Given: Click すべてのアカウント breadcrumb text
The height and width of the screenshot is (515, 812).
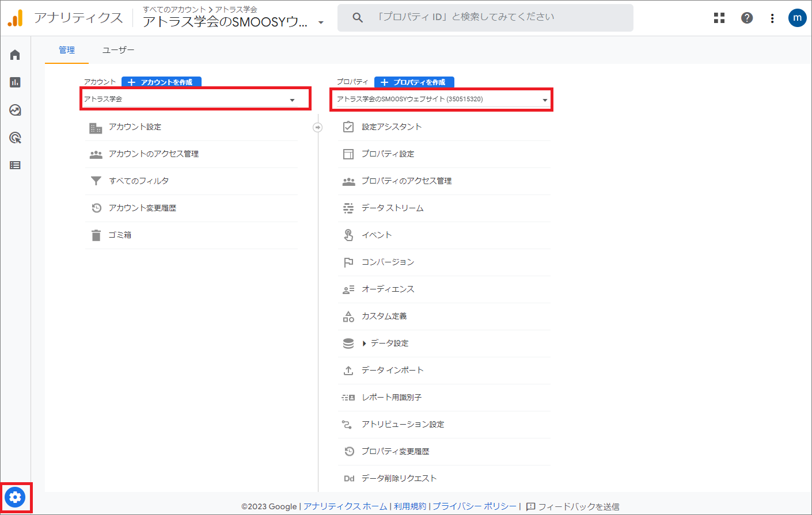Looking at the screenshot, I should [x=174, y=9].
